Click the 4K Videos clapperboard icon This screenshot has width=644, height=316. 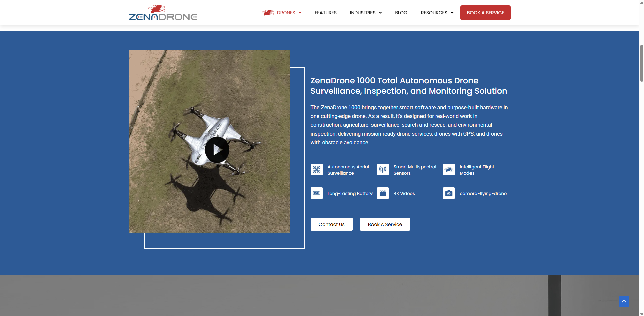point(383,193)
